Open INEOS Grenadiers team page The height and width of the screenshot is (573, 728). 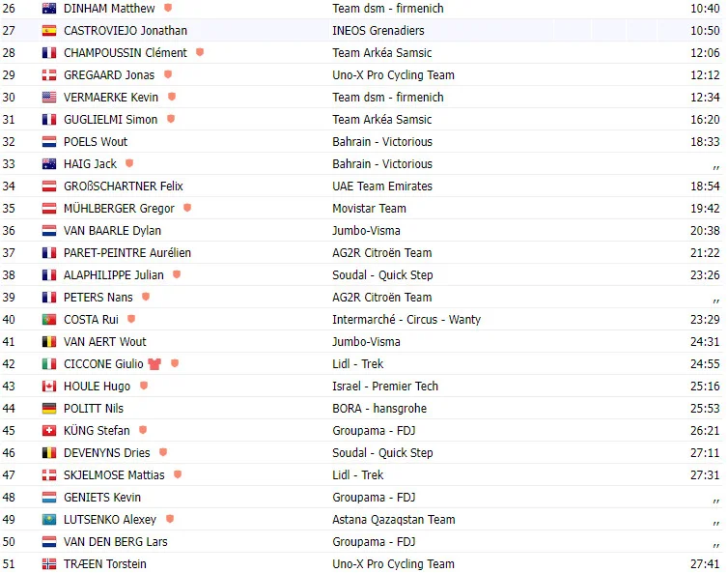(x=378, y=31)
